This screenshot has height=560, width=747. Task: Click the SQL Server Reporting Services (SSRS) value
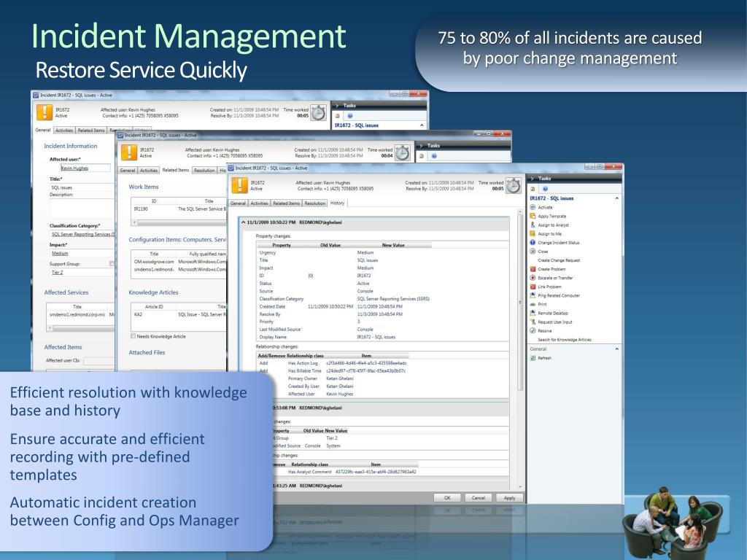393,299
